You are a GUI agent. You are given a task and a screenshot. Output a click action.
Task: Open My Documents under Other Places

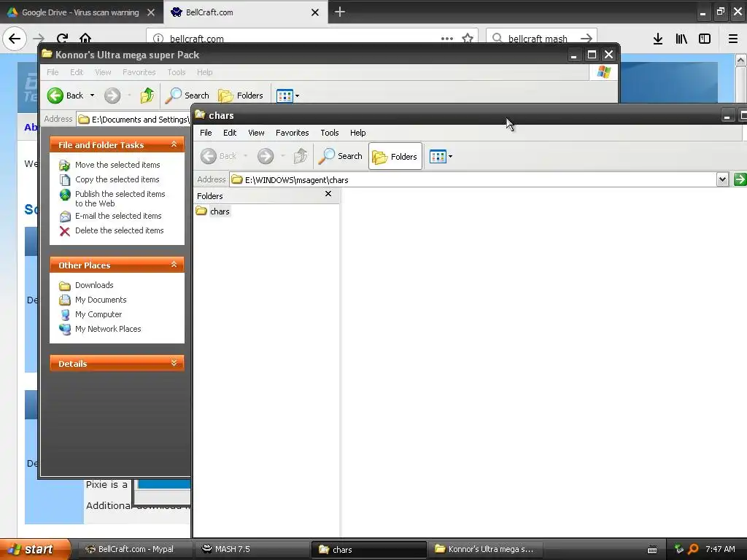[101, 300]
